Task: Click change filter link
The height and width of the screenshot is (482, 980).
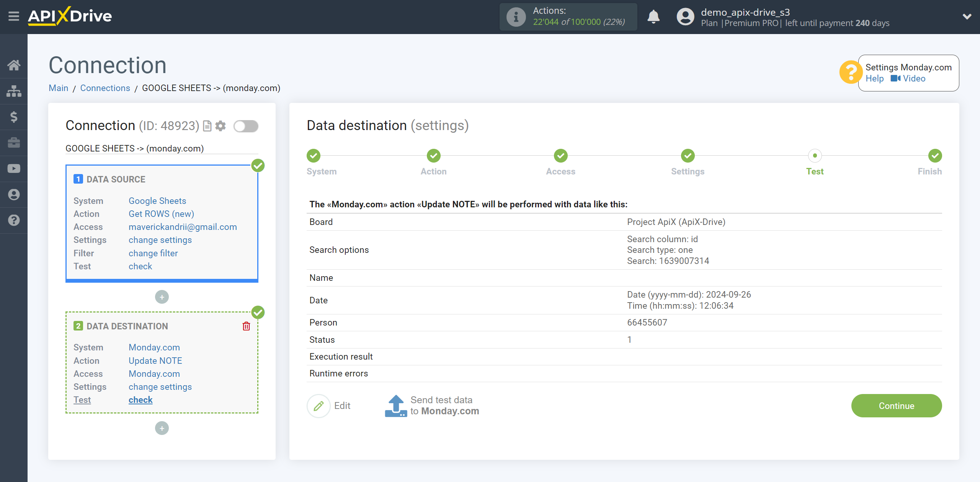Action: coord(153,253)
